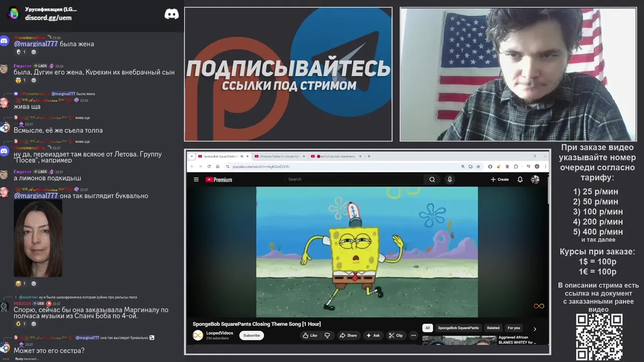Click the message 'Всмысле, её же съела толпа'

coord(58,130)
